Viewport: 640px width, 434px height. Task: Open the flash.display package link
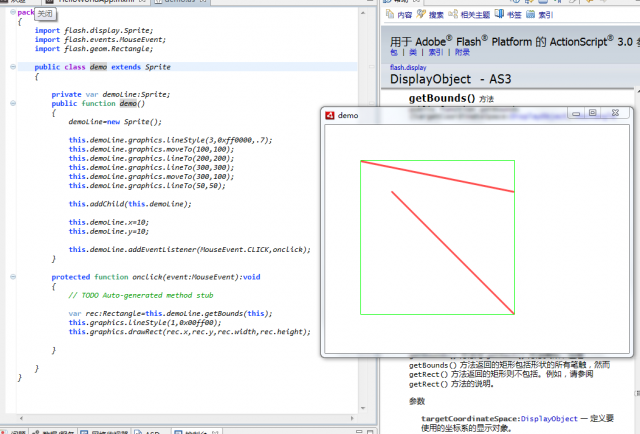tap(410, 68)
